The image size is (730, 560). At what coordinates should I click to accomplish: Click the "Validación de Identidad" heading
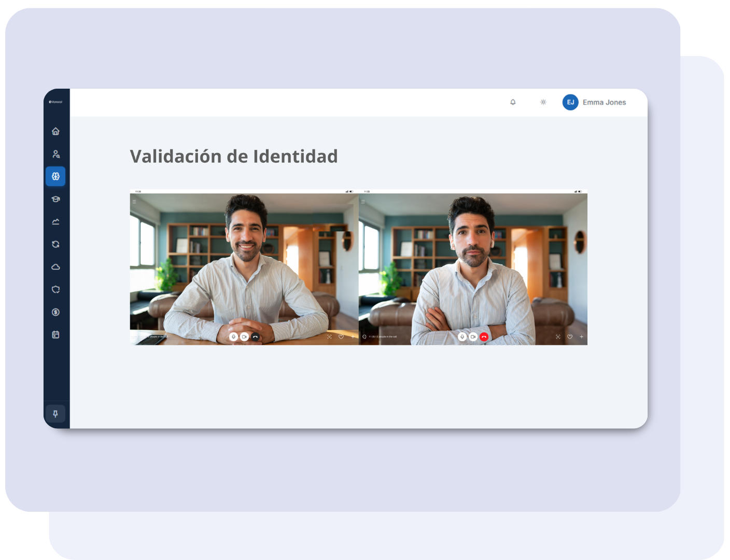[x=234, y=156]
